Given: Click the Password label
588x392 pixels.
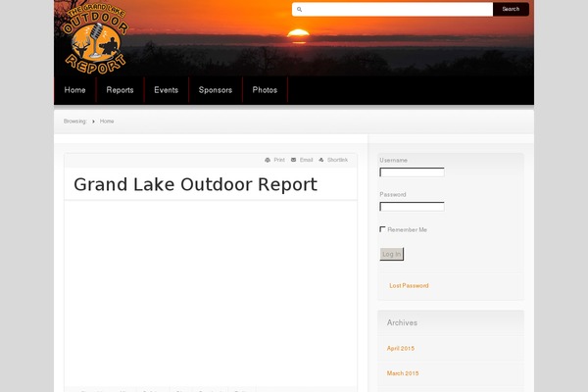Looking at the screenshot, I should pos(393,194).
